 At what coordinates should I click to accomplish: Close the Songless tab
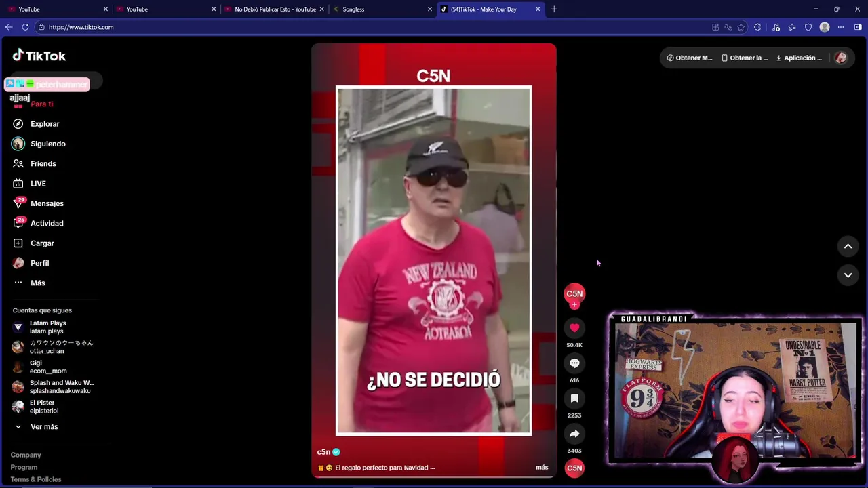(x=430, y=9)
